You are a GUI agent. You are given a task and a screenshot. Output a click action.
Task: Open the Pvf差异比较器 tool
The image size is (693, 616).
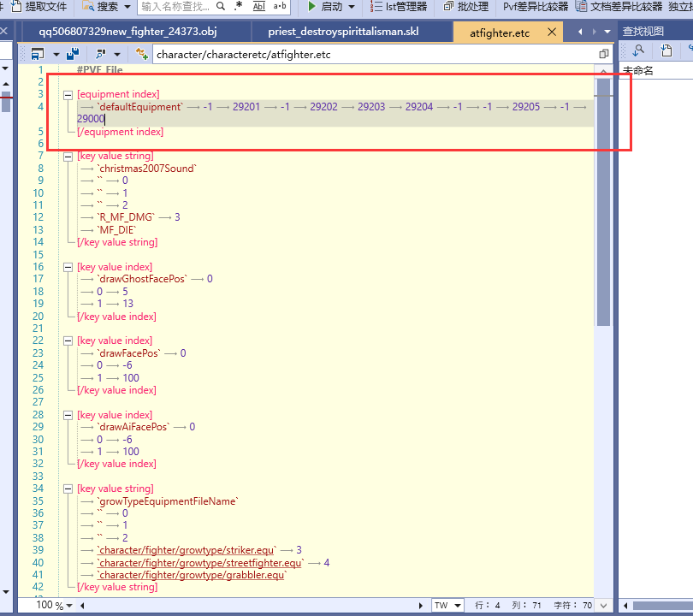tap(536, 7)
